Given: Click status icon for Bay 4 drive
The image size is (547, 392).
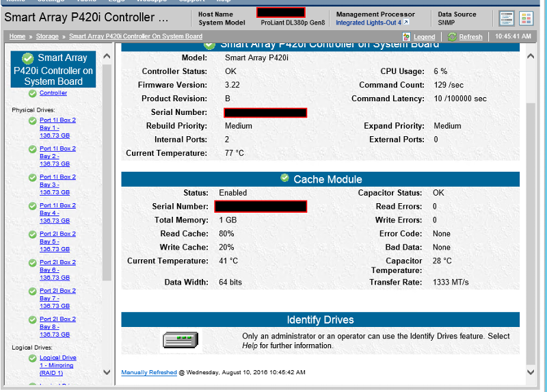Looking at the screenshot, I should (x=32, y=206).
